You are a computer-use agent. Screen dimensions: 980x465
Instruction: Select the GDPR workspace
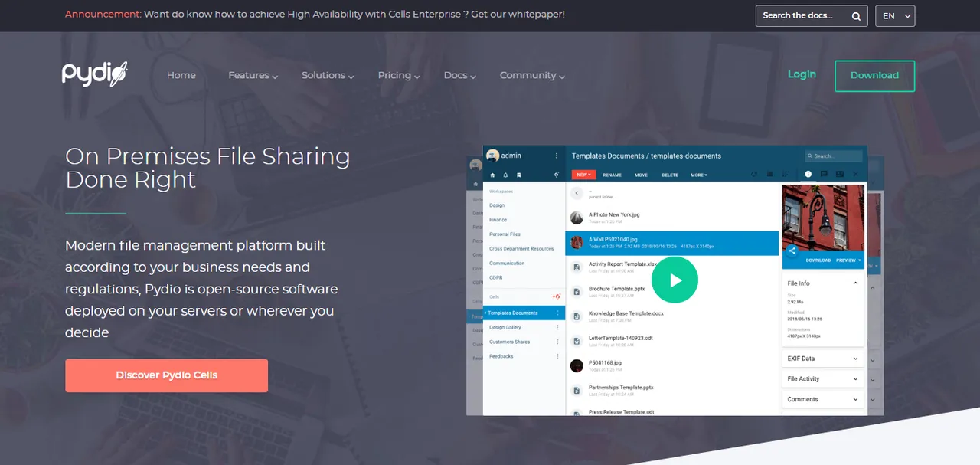[x=496, y=277]
